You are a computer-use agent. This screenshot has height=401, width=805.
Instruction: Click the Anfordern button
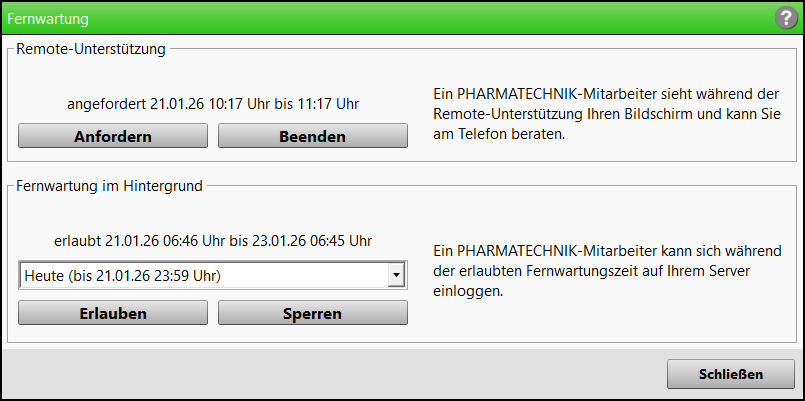pos(113,136)
